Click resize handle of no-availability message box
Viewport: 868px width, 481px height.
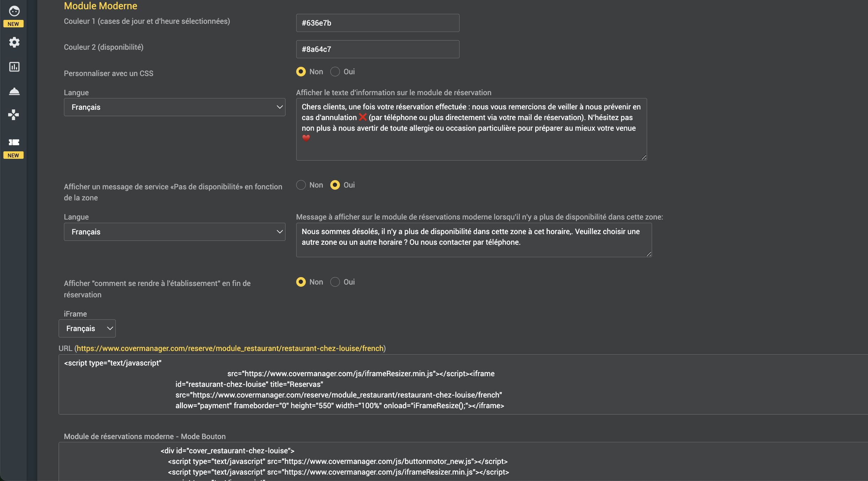(x=649, y=254)
